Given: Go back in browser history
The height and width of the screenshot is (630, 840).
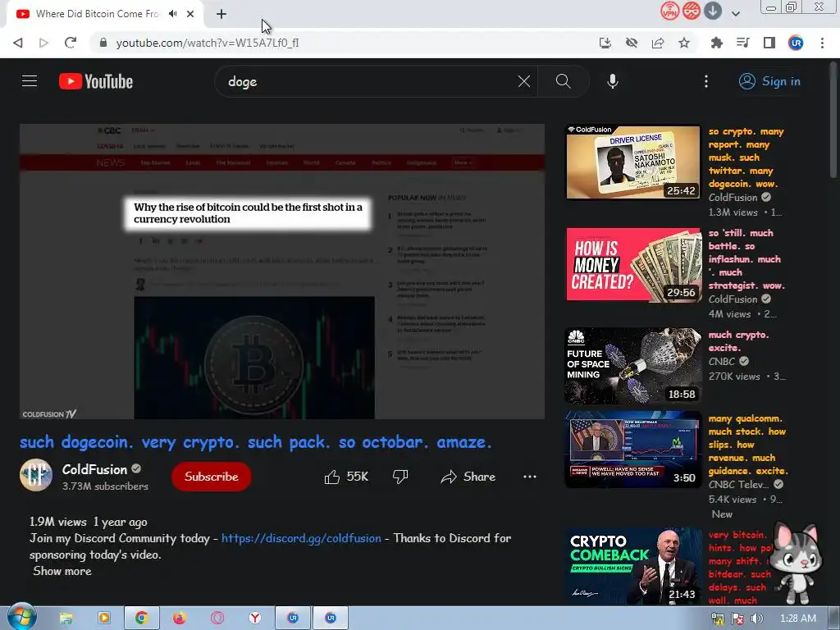Looking at the screenshot, I should 18,43.
